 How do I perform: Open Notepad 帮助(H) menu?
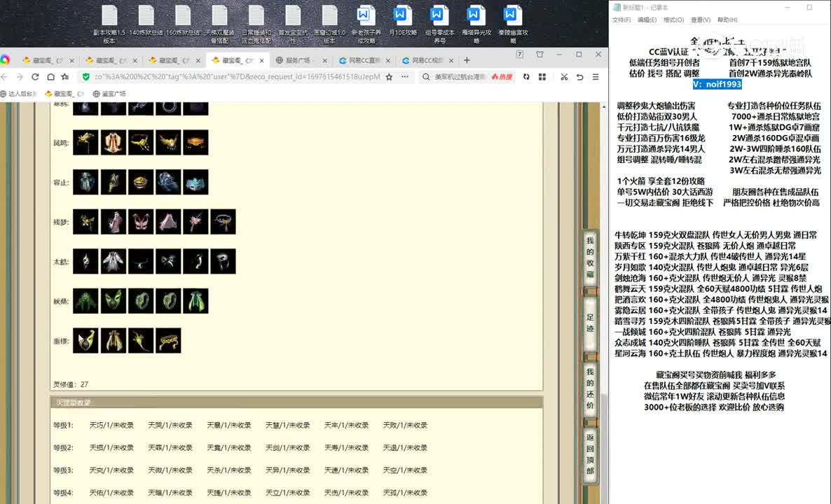[x=727, y=20]
